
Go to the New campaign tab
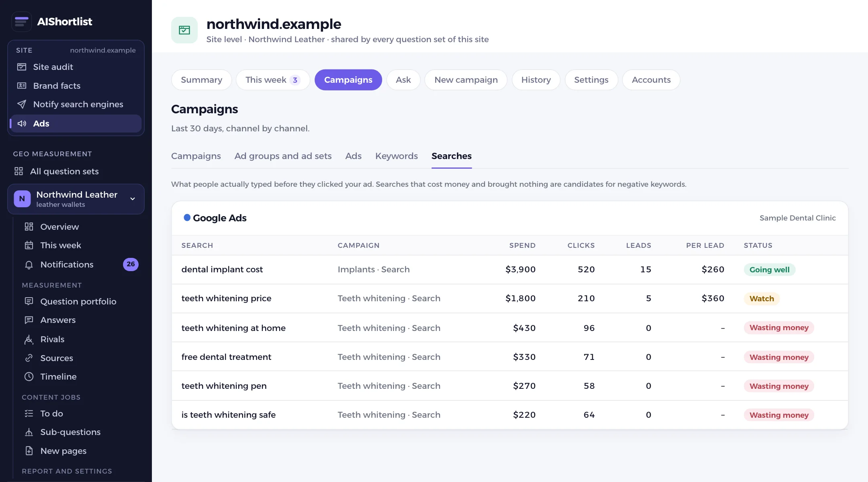tap(466, 80)
